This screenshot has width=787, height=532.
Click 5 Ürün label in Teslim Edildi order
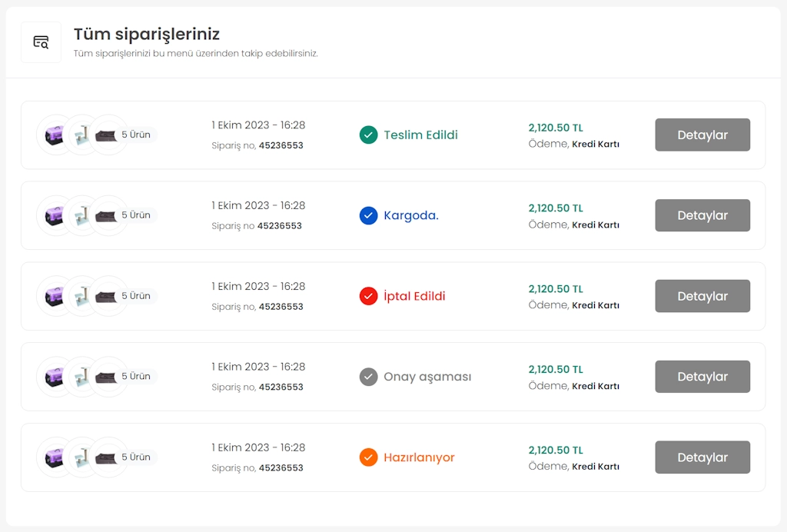(136, 135)
